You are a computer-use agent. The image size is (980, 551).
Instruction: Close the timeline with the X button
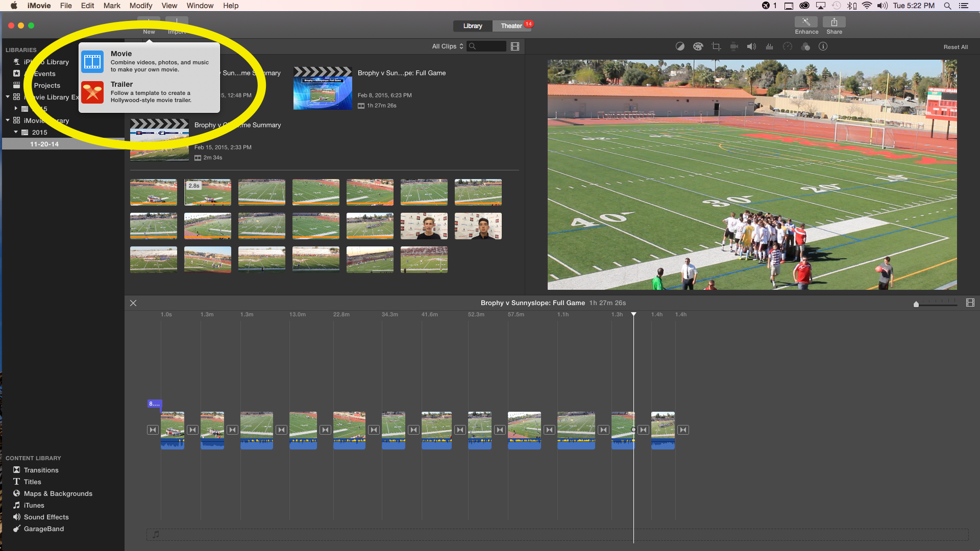(133, 303)
